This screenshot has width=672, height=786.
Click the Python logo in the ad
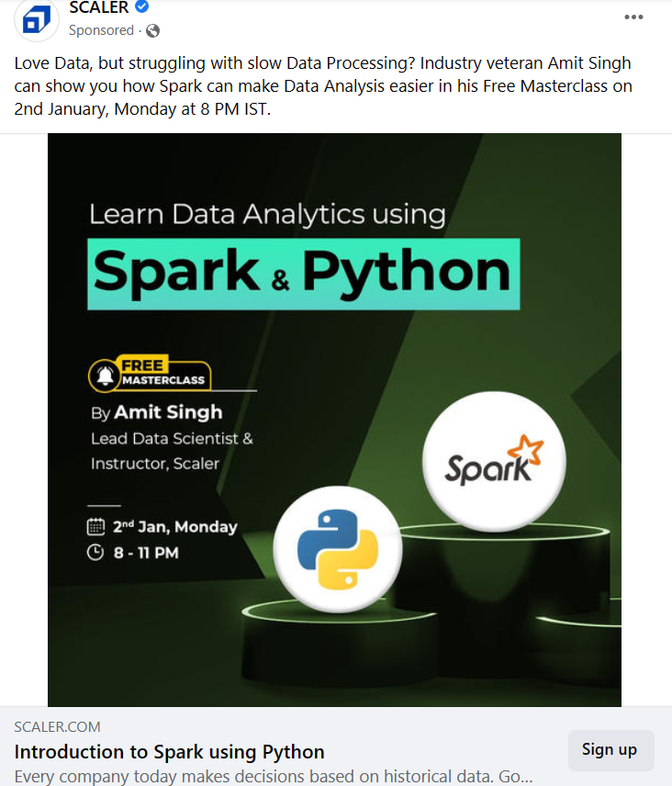(x=338, y=549)
